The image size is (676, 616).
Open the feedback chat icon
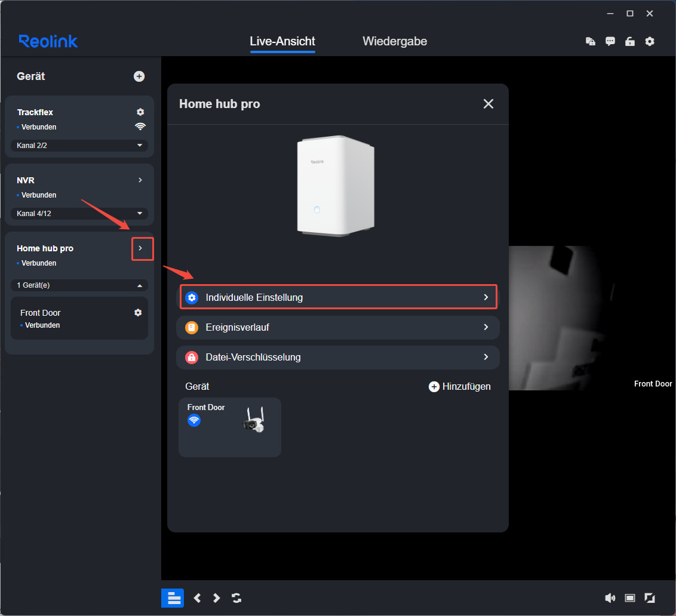[610, 41]
